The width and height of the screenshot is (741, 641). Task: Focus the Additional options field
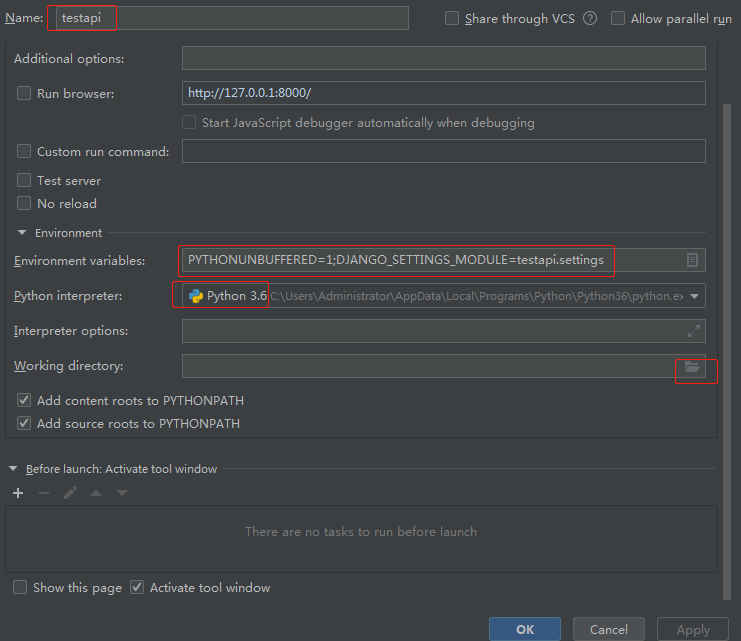(x=444, y=58)
